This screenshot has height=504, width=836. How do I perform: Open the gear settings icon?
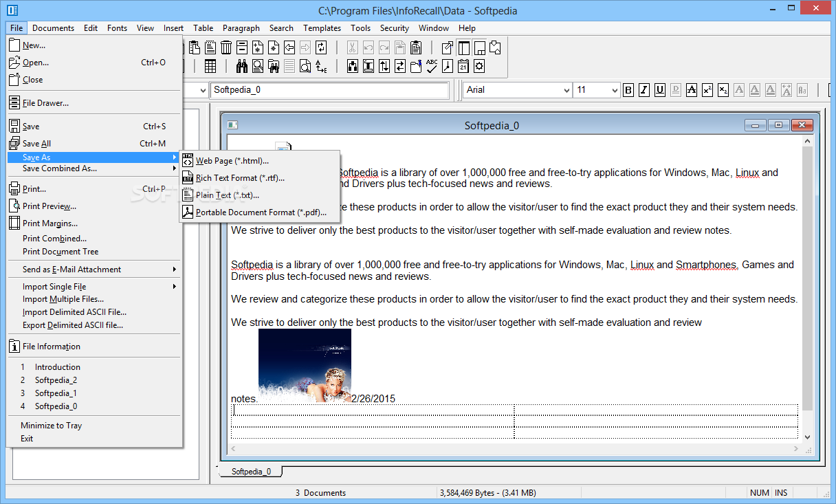pyautogui.click(x=479, y=66)
